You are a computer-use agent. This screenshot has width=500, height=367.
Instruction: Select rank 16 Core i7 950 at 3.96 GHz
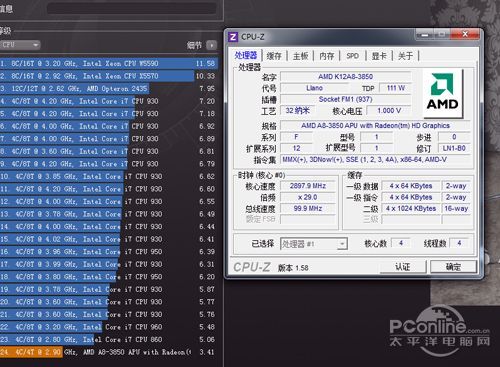coord(109,252)
